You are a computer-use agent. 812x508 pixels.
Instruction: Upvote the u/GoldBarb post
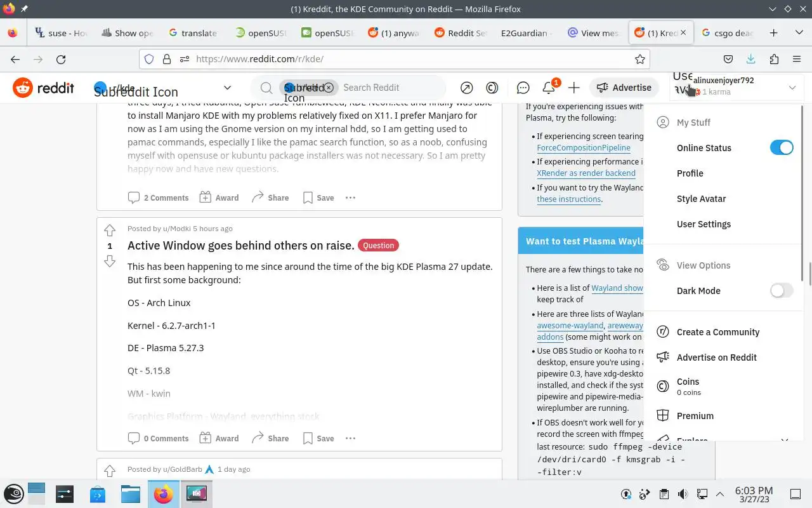click(110, 471)
